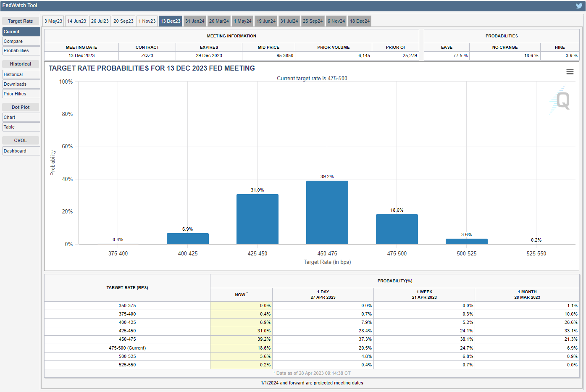
Task: Open the Prior Hikes sidebar item
Action: coord(21,94)
